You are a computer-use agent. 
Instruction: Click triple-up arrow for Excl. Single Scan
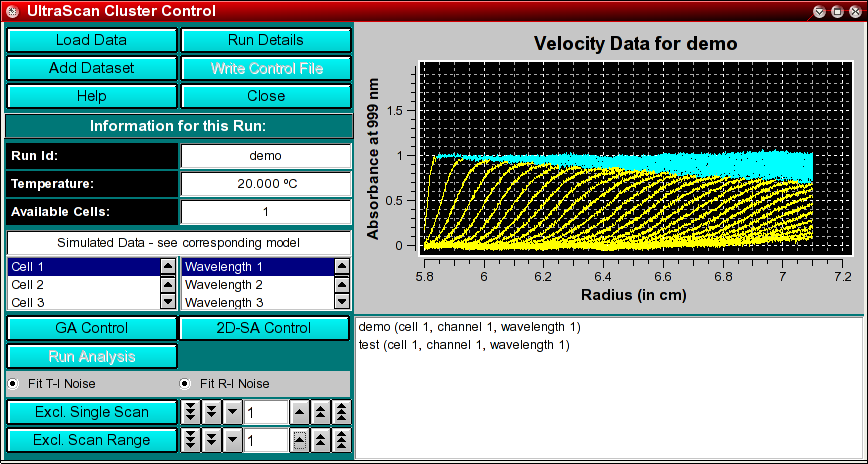coord(342,412)
